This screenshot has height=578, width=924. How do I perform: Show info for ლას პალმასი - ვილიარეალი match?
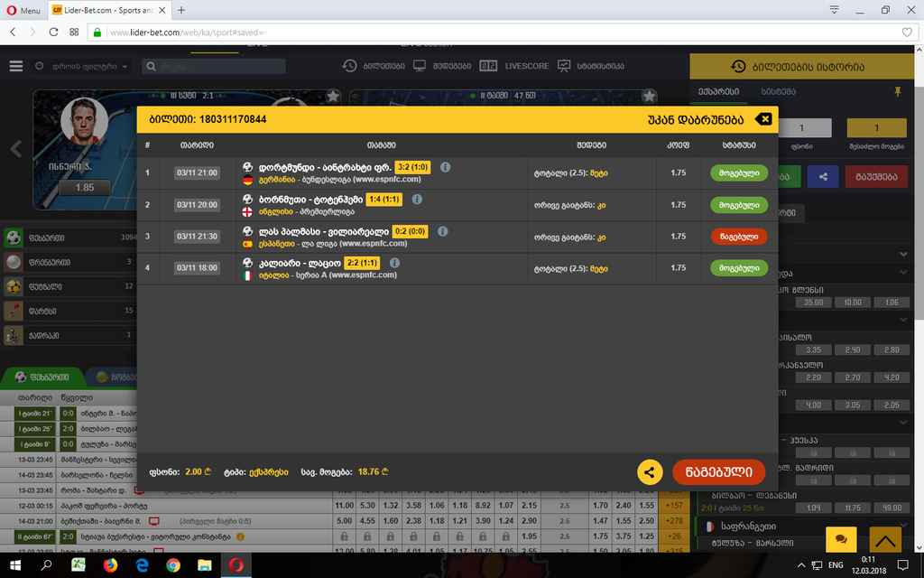click(443, 231)
